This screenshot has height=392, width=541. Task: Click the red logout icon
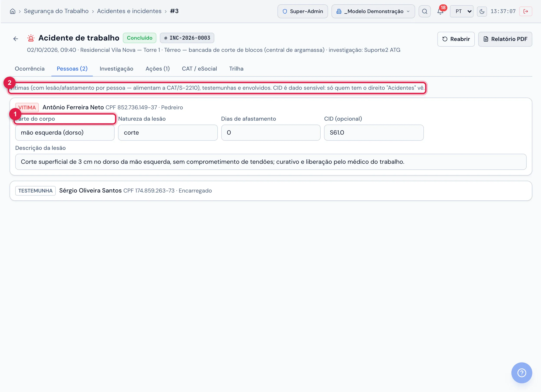pyautogui.click(x=526, y=11)
